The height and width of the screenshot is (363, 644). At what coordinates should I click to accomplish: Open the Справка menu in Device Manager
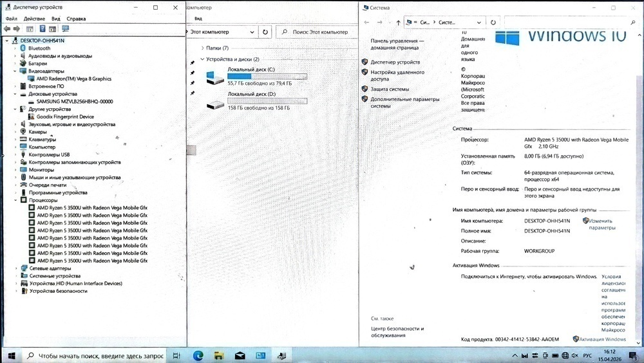(x=75, y=19)
